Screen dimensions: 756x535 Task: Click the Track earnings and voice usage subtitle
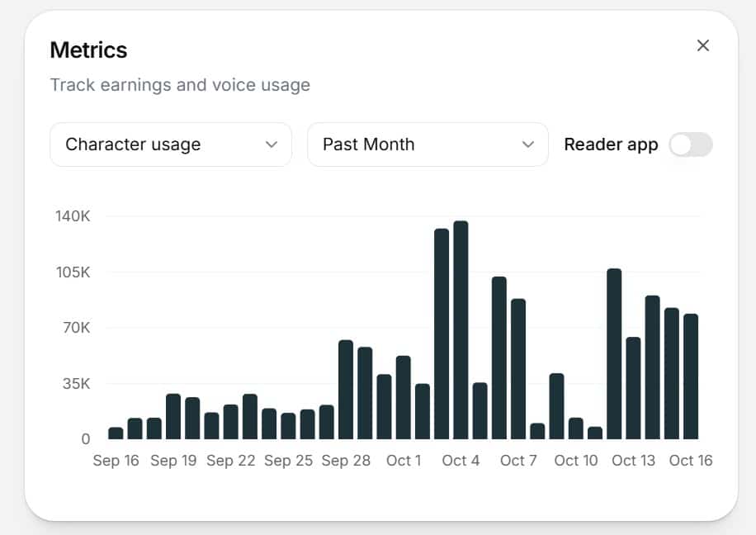pos(180,85)
